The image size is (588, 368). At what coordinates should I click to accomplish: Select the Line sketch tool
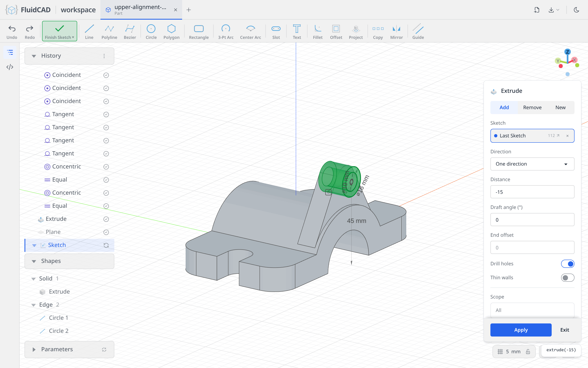(89, 32)
